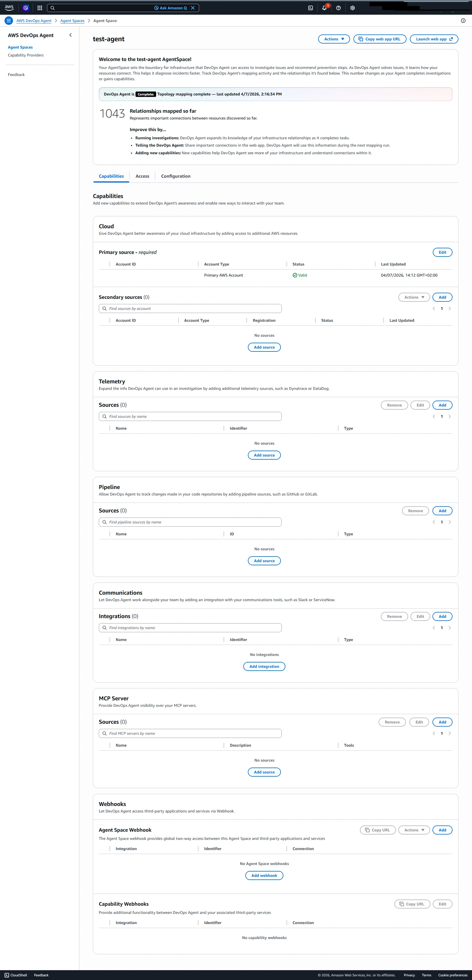Edit the Primary source account
Viewport: 472px width, 980px height.
pos(442,252)
